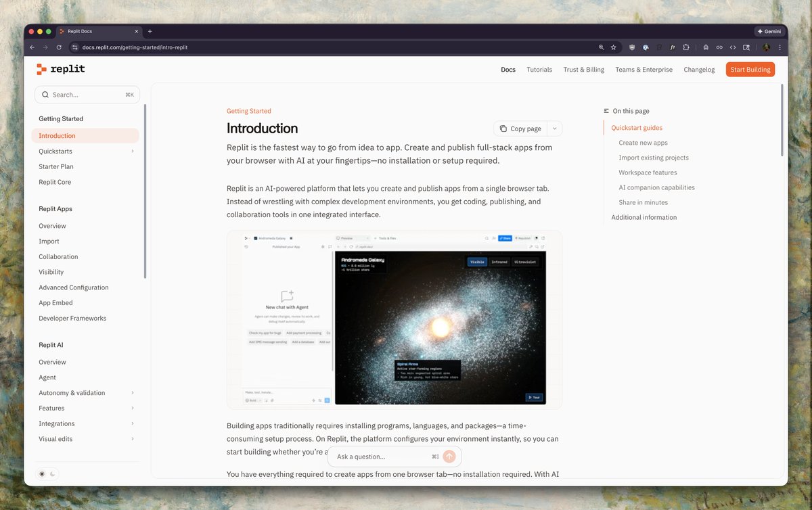Select Introduction in the sidebar
The width and height of the screenshot is (812, 510).
coord(85,136)
